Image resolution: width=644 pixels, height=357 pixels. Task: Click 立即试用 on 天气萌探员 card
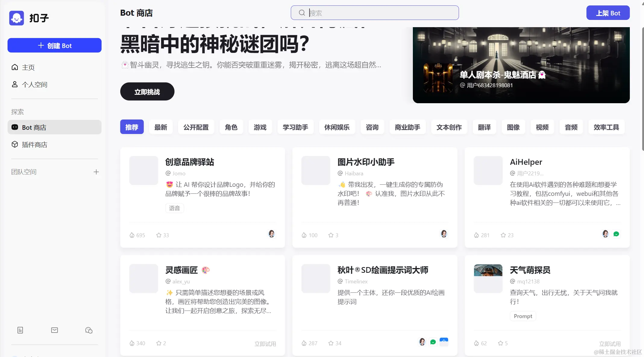[x=610, y=344]
